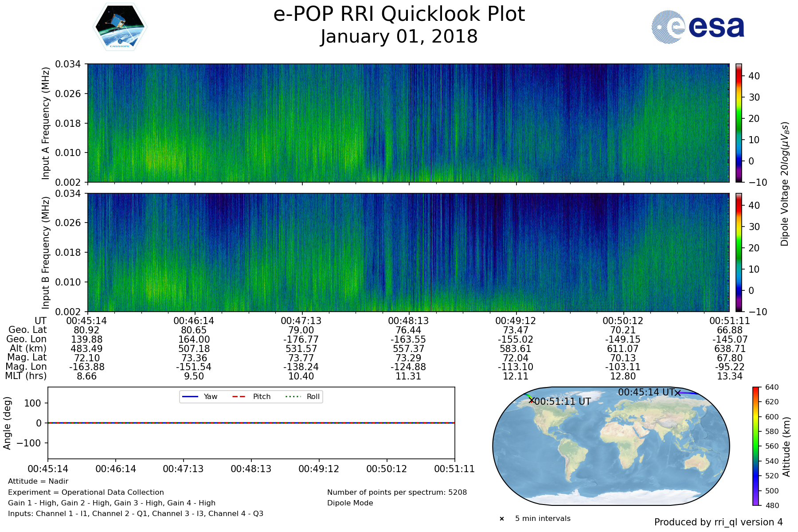Image resolution: width=798 pixels, height=532 pixels.
Task: Click the CASSIOPE satellite hexagon logo
Action: tap(120, 27)
